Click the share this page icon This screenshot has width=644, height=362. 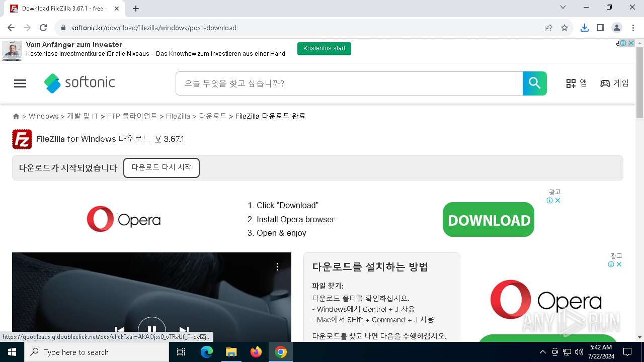point(548,28)
